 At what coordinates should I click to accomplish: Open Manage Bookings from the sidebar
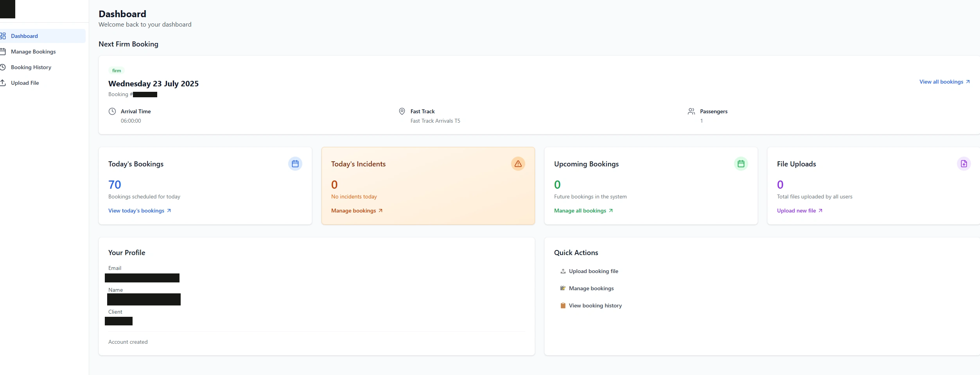[x=33, y=52]
